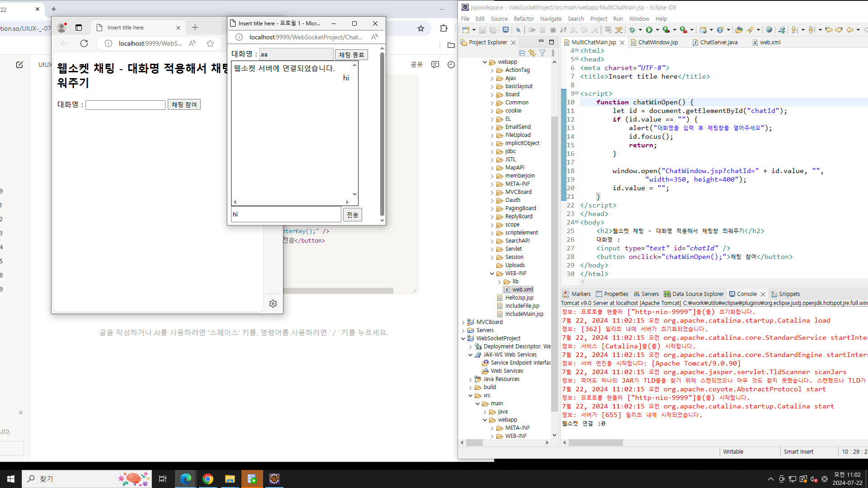868x488 pixels.
Task: Click the 채팅 참여 button
Action: coord(184,105)
